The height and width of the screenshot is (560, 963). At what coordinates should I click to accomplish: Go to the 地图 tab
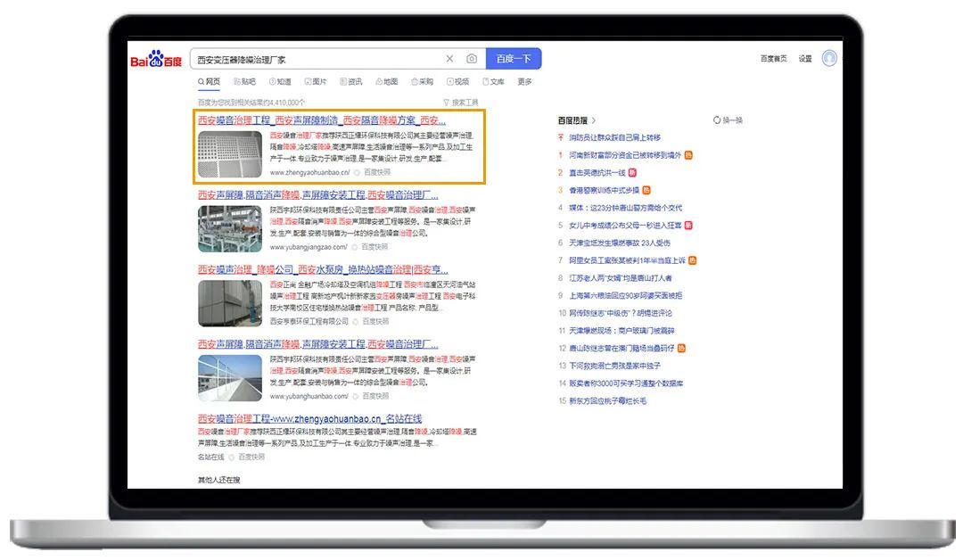click(386, 82)
